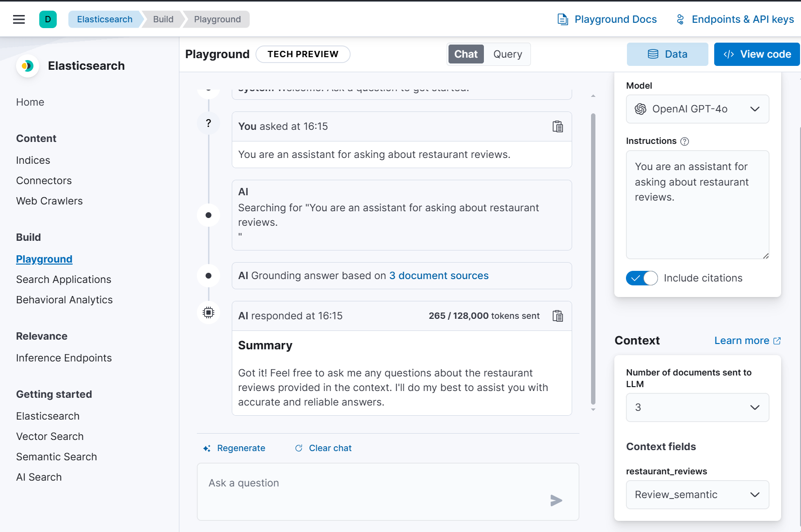Click the chat scroll up arrow
Screen dimensions: 801x532
click(x=593, y=96)
